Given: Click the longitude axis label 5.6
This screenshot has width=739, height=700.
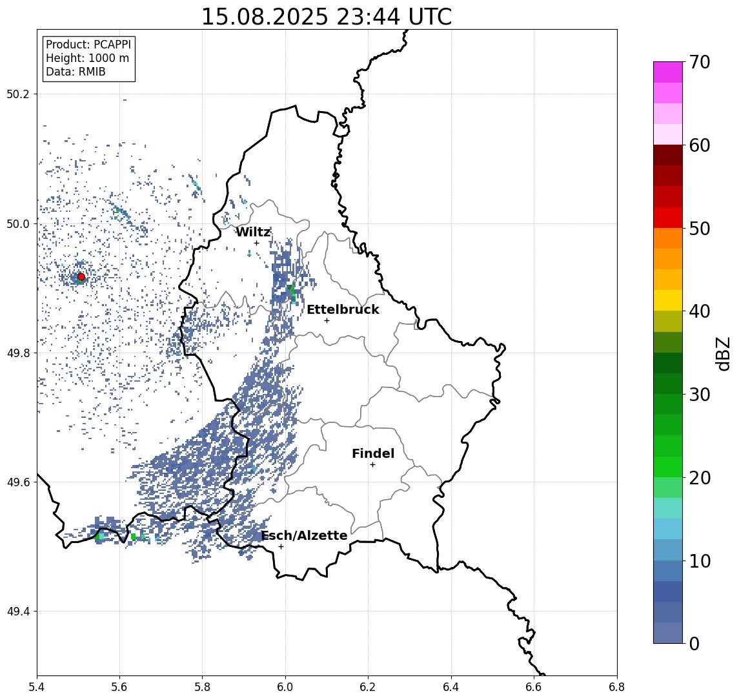Looking at the screenshot, I should click(119, 687).
